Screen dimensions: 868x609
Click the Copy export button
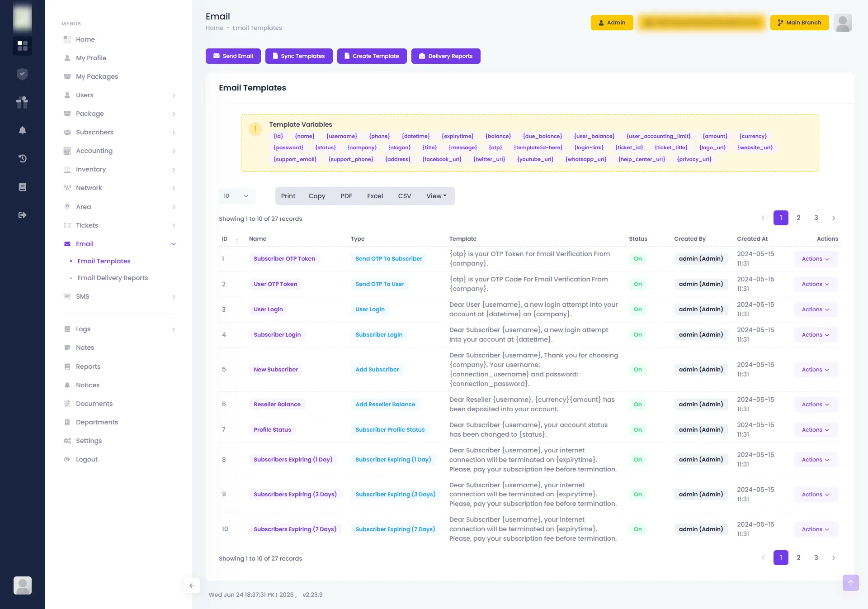[x=317, y=196]
